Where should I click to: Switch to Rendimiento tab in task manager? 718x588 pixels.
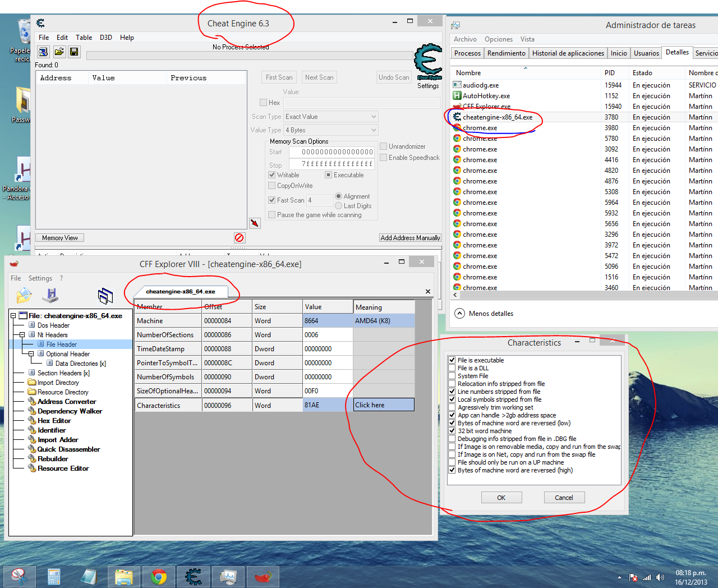pyautogui.click(x=507, y=53)
